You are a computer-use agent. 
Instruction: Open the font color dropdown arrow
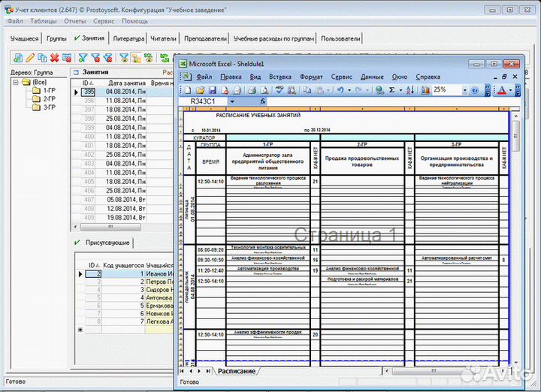click(510, 89)
